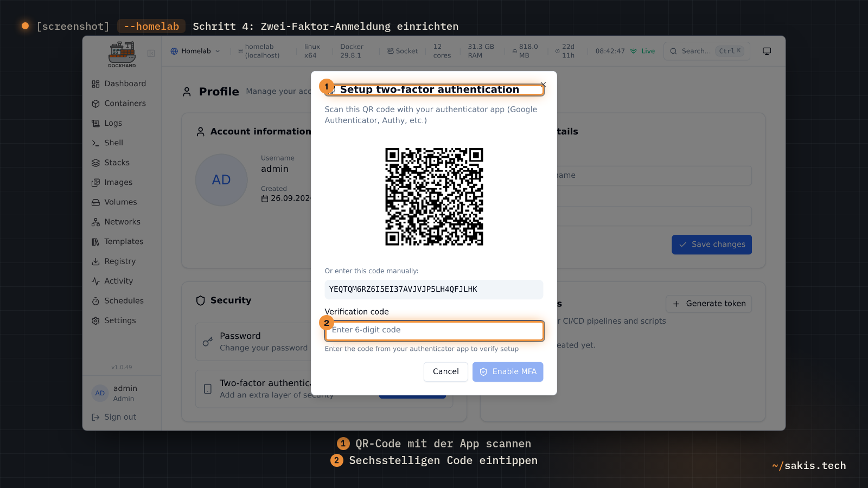Click the Enable MFA button
Screen dimensions: 868x488
[x=508, y=371]
